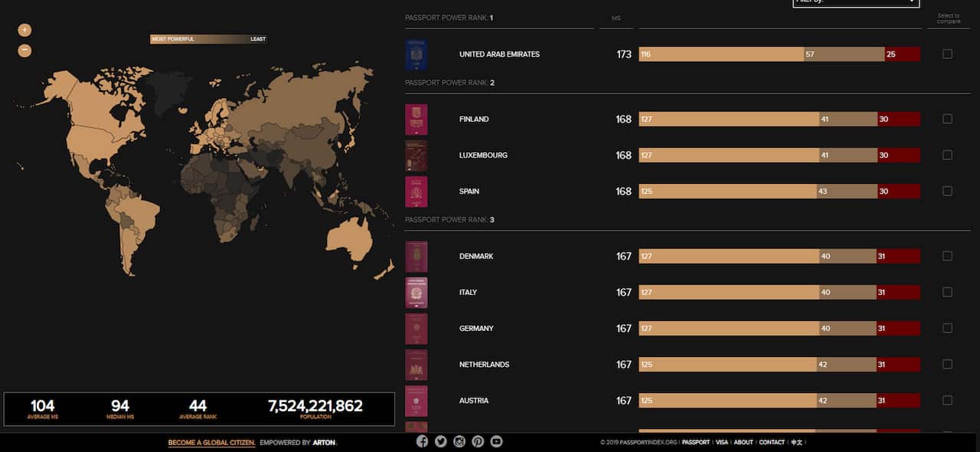Select Finland to compare

[947, 119]
